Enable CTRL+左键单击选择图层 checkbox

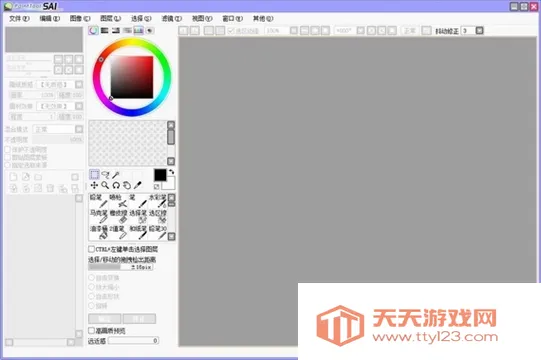[x=91, y=249]
